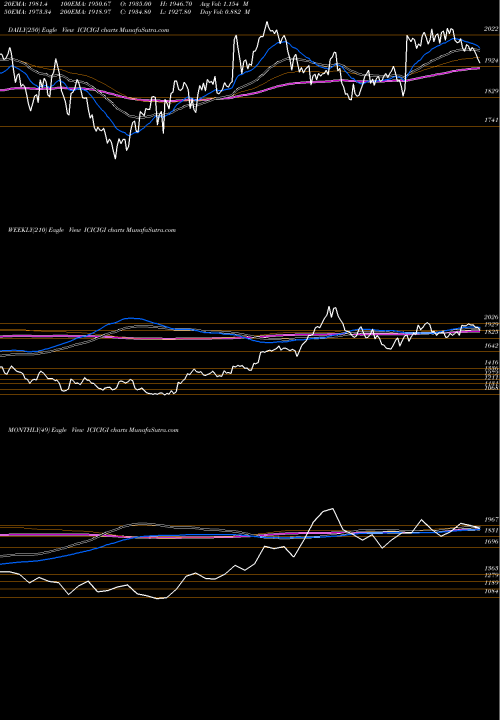Click the 1642 price label on weekly chart

coord(491,345)
